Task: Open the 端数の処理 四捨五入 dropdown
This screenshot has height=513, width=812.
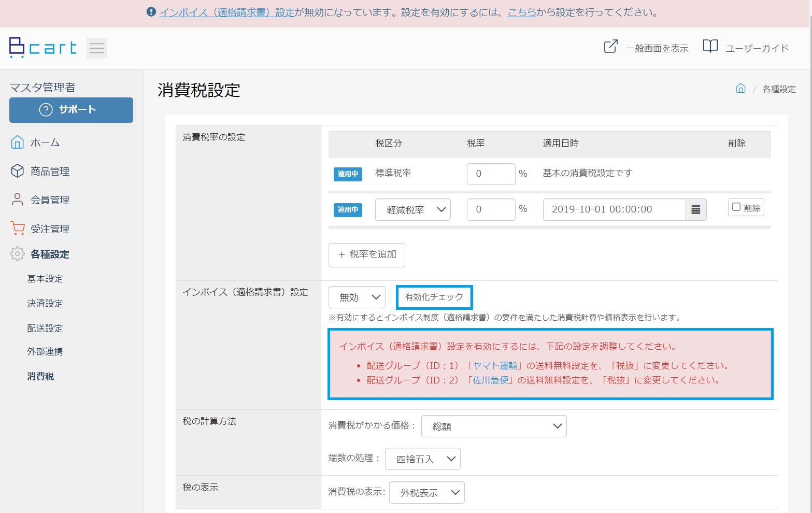Action: 423,459
